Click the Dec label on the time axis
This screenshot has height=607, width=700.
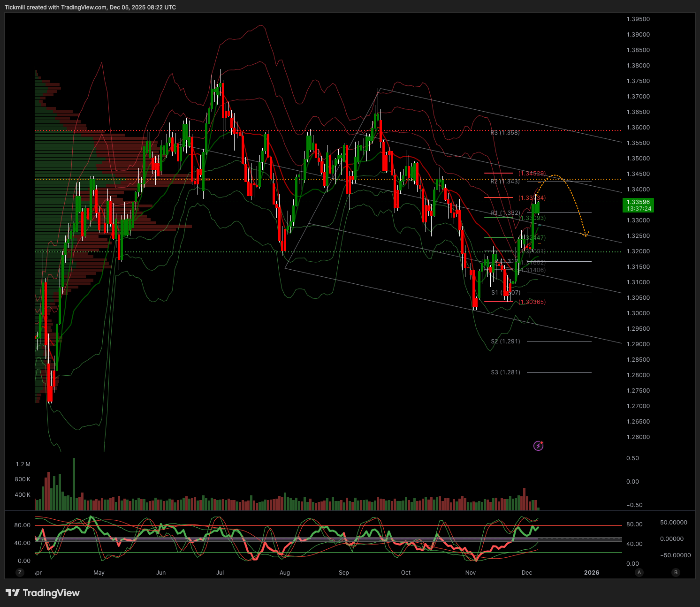point(526,573)
